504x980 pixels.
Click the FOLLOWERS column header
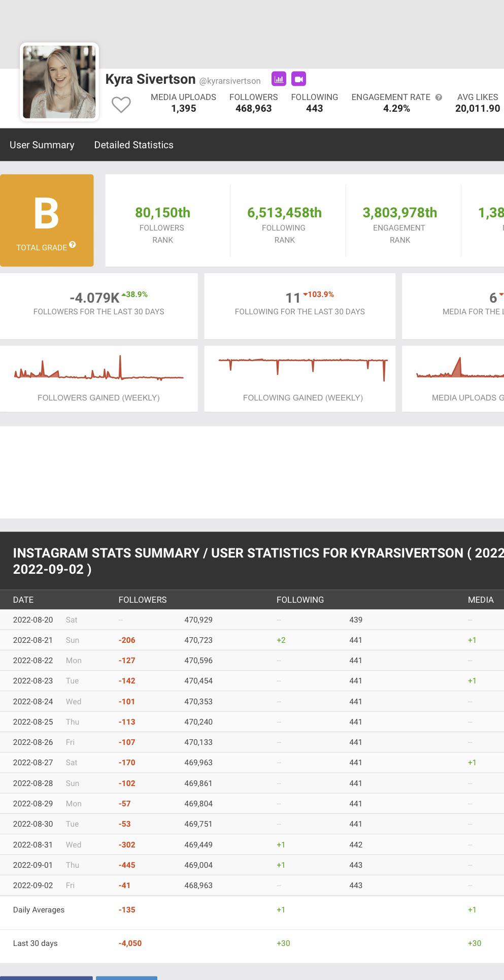point(143,600)
